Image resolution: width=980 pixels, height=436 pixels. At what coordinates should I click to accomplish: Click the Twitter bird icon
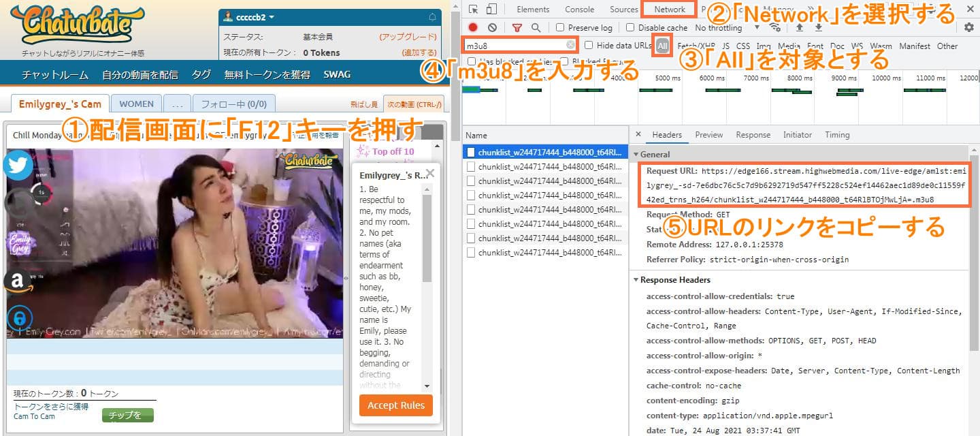click(18, 164)
